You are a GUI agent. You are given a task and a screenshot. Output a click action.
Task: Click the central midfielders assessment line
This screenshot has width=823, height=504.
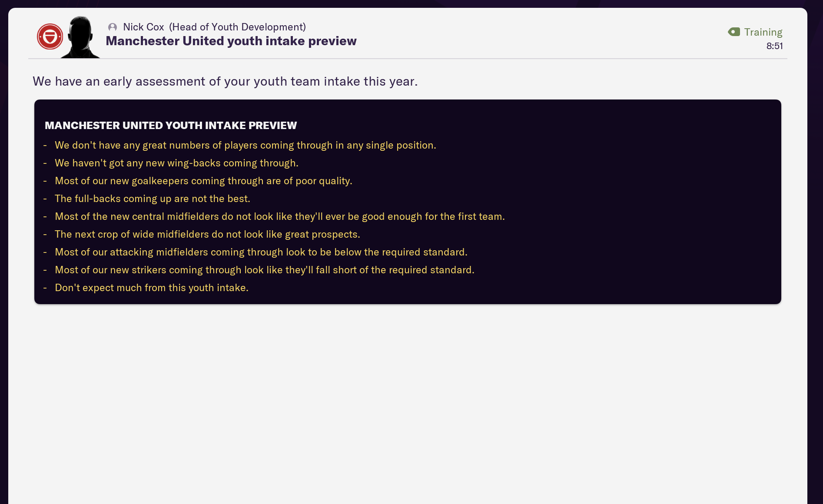coord(279,216)
